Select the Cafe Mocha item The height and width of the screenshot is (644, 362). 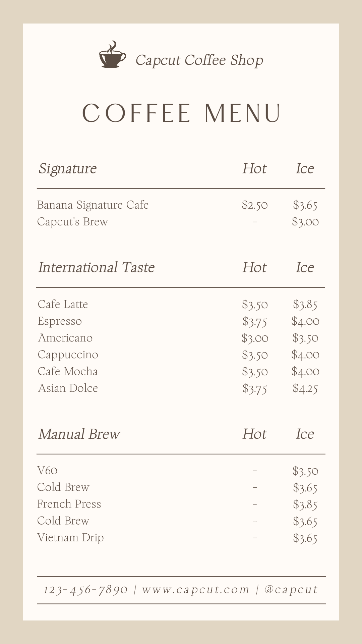tap(68, 371)
